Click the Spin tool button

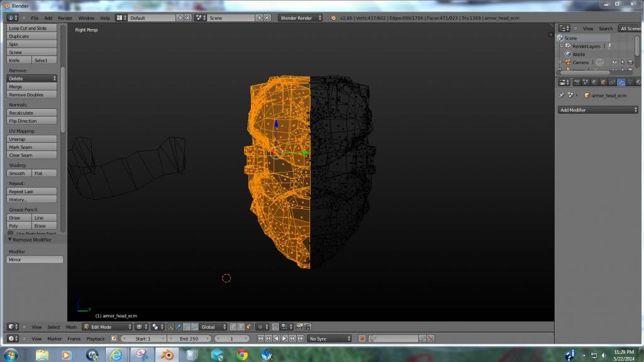click(x=31, y=45)
